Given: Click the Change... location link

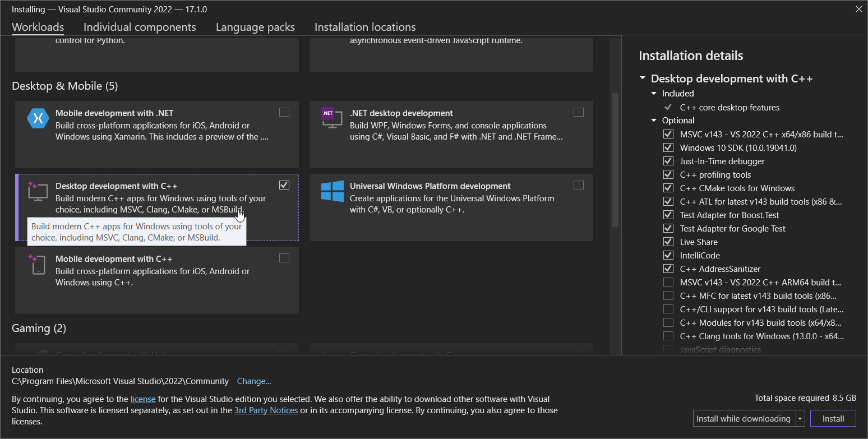Looking at the screenshot, I should tap(254, 381).
